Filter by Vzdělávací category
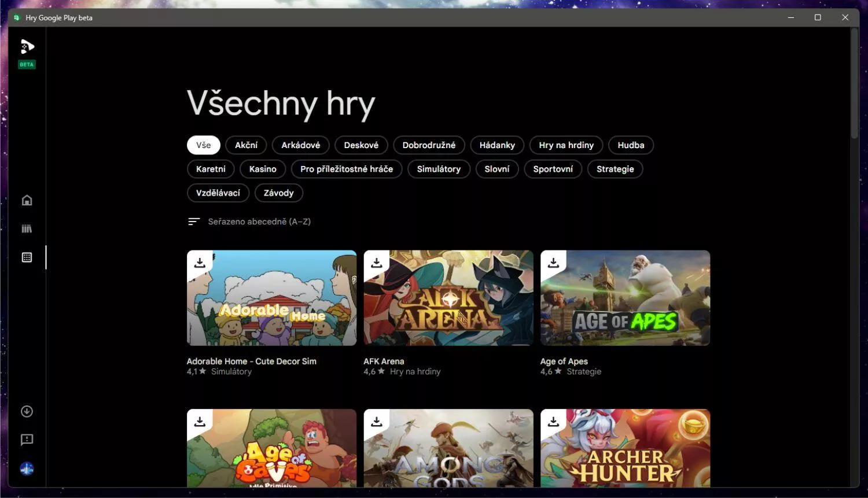Screen dimensions: 868x498 [x=218, y=193]
